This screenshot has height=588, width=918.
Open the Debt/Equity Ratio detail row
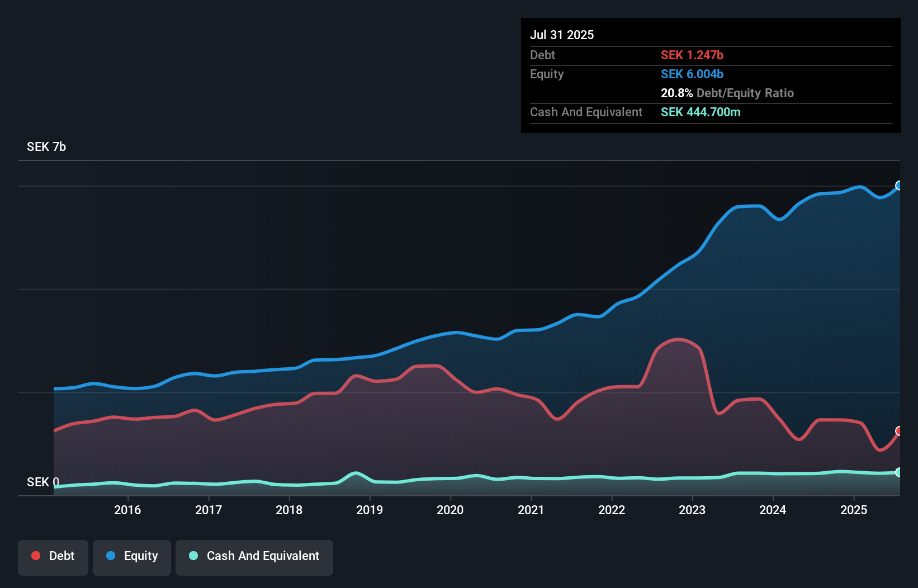point(727,93)
